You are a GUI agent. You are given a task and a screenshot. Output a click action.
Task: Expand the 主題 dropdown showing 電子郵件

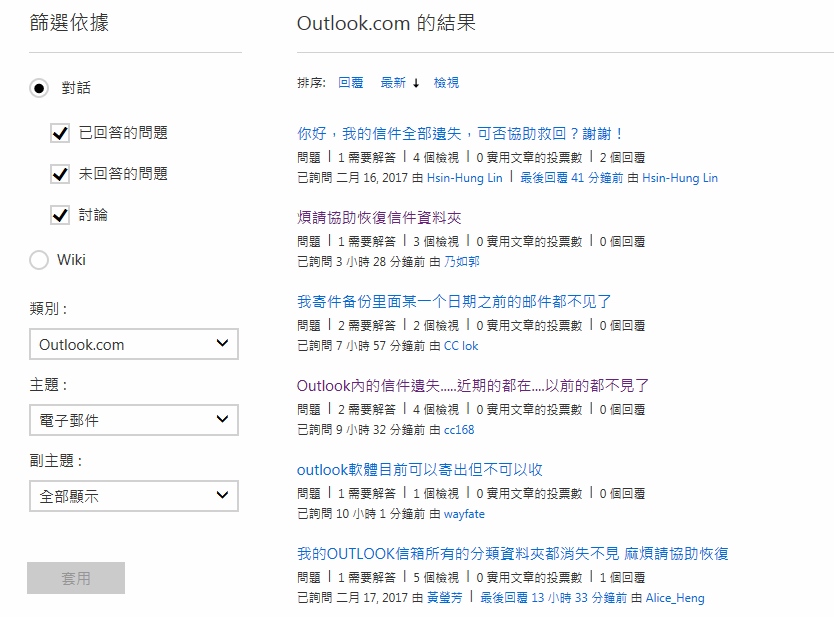tap(134, 421)
